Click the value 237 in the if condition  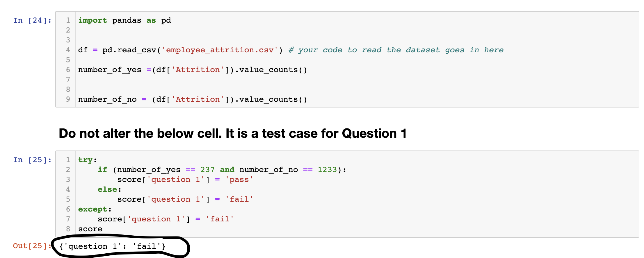(x=207, y=170)
